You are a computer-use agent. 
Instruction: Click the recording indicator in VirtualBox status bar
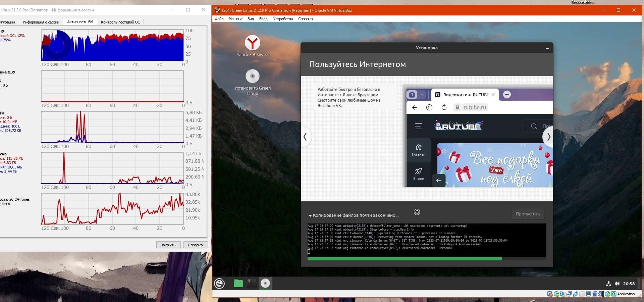[595, 294]
